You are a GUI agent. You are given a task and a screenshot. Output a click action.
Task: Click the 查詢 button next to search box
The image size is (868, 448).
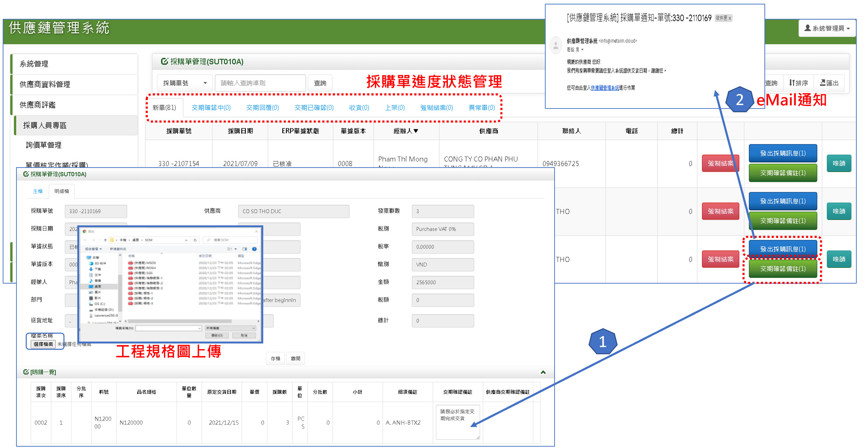click(320, 83)
